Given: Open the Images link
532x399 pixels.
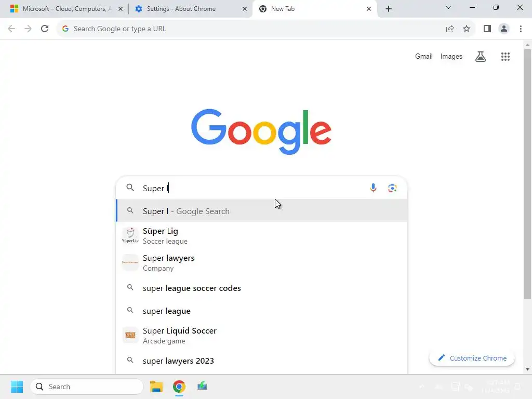Looking at the screenshot, I should [x=451, y=56].
